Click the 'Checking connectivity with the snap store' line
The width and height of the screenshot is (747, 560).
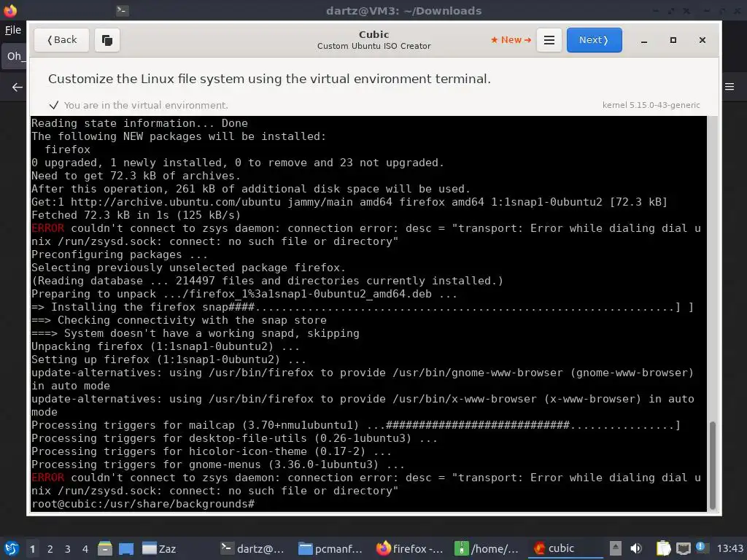point(179,321)
